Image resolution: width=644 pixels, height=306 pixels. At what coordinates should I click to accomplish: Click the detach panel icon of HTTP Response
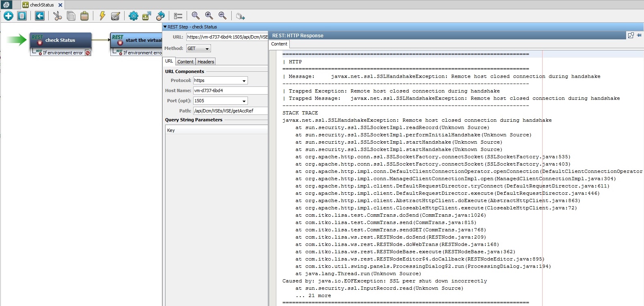pyautogui.click(x=631, y=35)
